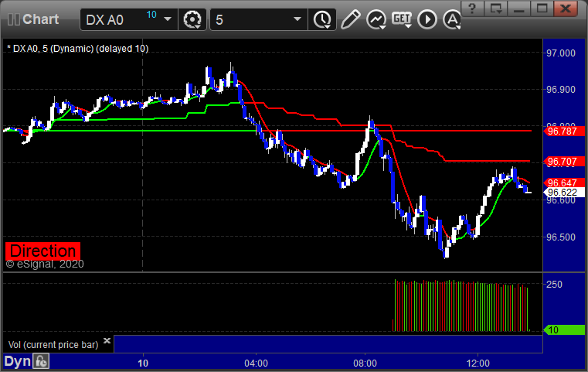The image size is (588, 372).
Task: Click the 97.000 price axis label
Action: tap(561, 53)
